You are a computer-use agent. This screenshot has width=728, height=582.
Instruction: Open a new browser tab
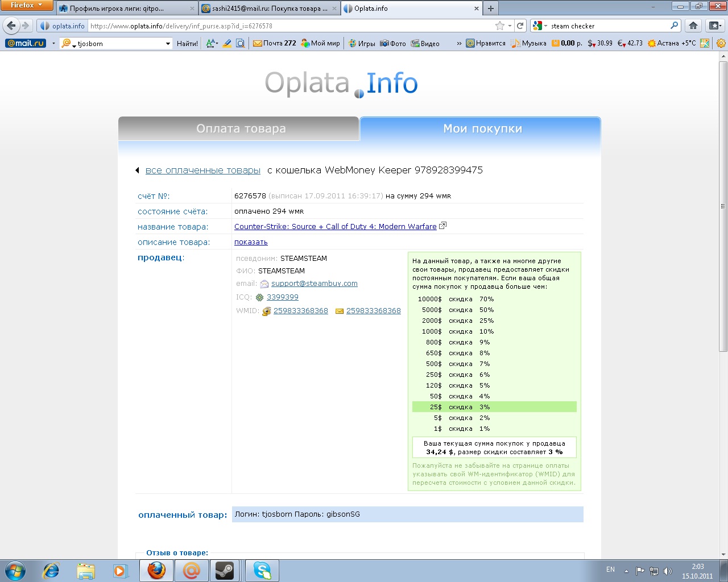pyautogui.click(x=491, y=9)
